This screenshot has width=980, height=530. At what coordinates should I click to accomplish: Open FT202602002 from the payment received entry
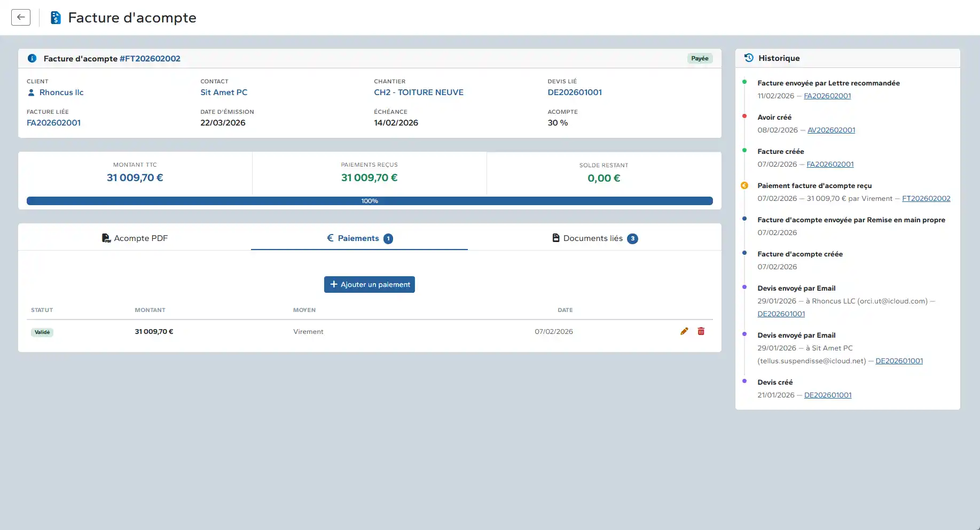point(926,198)
